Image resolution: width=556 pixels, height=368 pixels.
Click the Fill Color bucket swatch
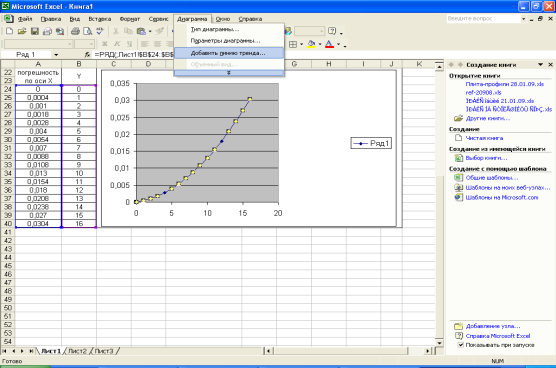click(x=311, y=44)
